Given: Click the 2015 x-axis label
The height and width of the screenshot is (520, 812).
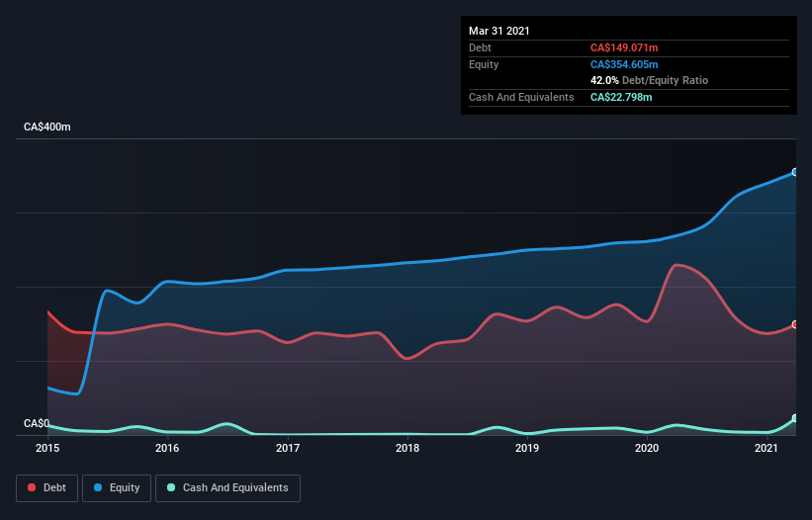Looking at the screenshot, I should point(47,448).
